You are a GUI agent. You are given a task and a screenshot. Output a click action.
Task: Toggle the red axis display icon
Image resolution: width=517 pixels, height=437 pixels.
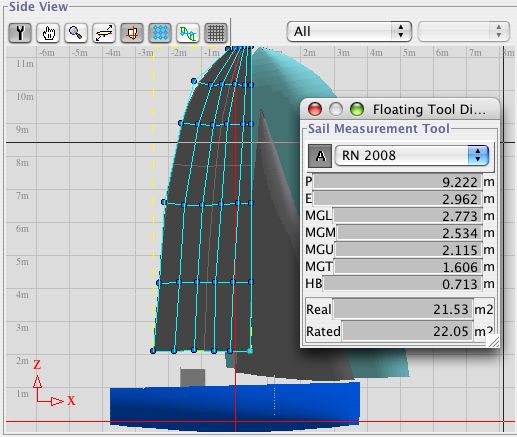click(x=132, y=33)
